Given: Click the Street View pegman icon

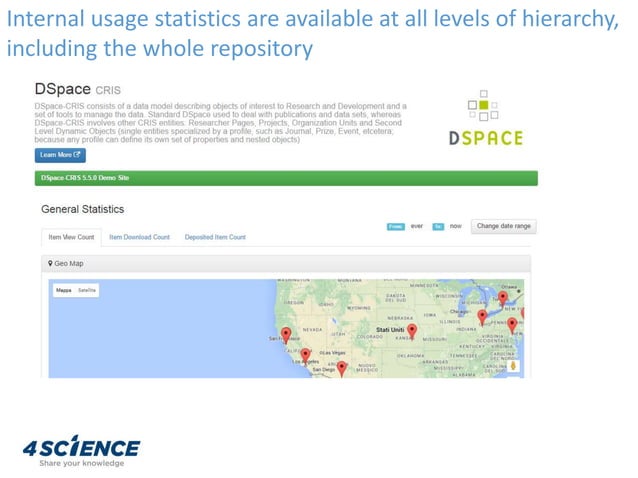Looking at the screenshot, I should pyautogui.click(x=513, y=366).
